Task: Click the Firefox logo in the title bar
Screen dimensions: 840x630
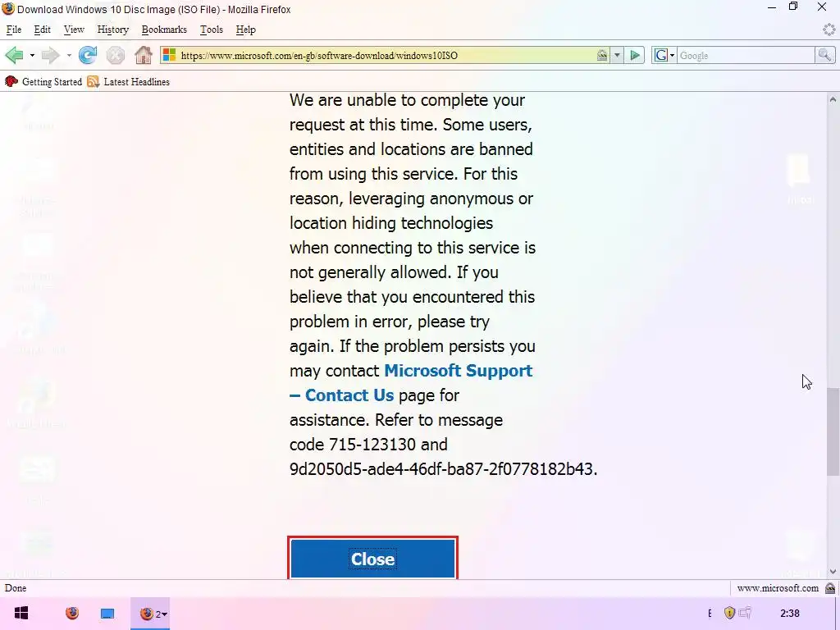Action: pyautogui.click(x=8, y=8)
